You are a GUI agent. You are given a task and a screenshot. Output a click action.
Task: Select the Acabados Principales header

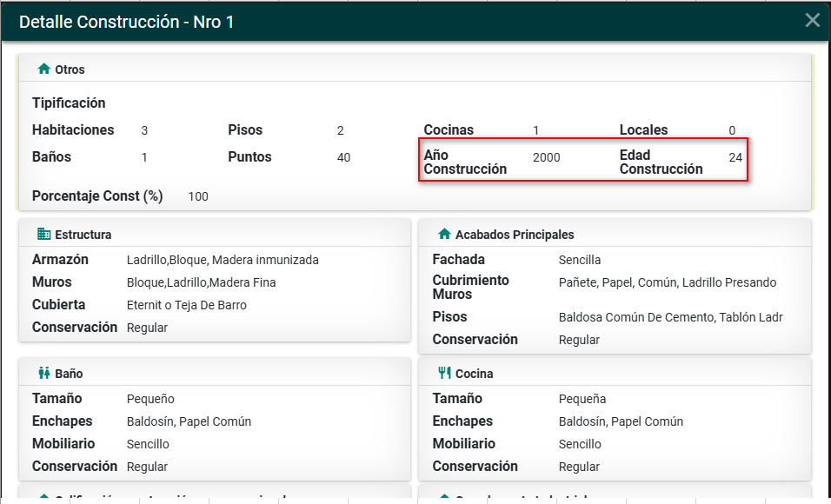click(x=615, y=235)
